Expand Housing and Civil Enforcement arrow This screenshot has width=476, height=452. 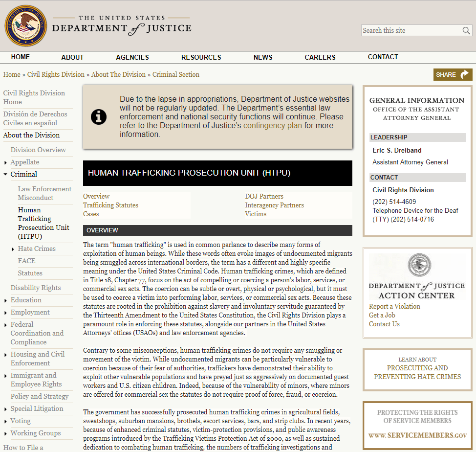[5, 355]
